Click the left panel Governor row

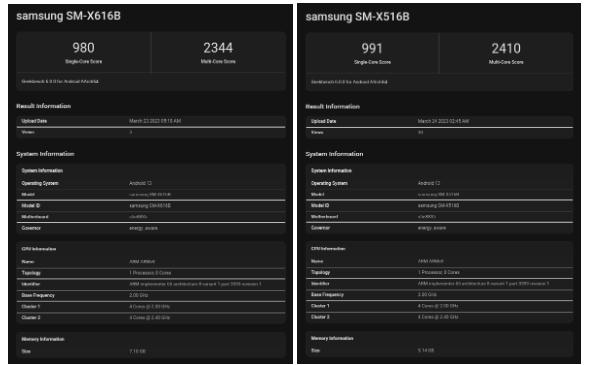[x=151, y=228]
